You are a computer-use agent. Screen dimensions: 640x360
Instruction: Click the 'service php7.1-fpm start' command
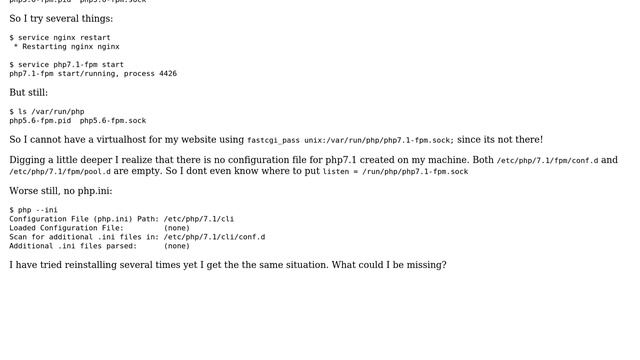tap(67, 64)
